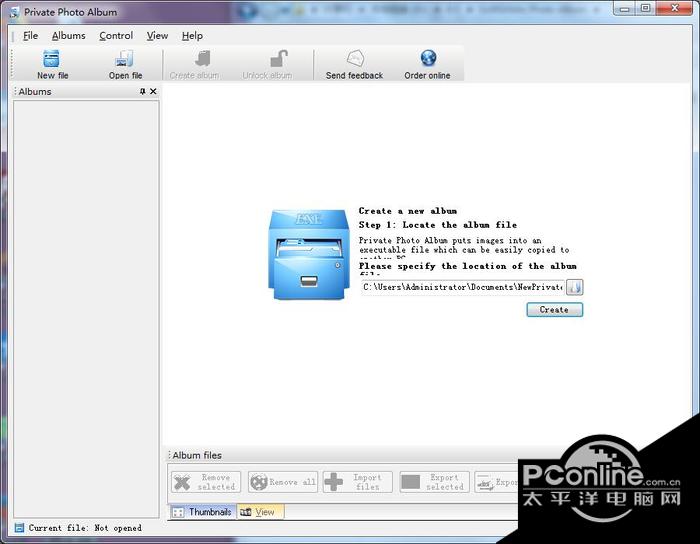Screen dimensions: 700x544
Task: Pin the Albums panel with pushpin icon
Action: pos(142,91)
